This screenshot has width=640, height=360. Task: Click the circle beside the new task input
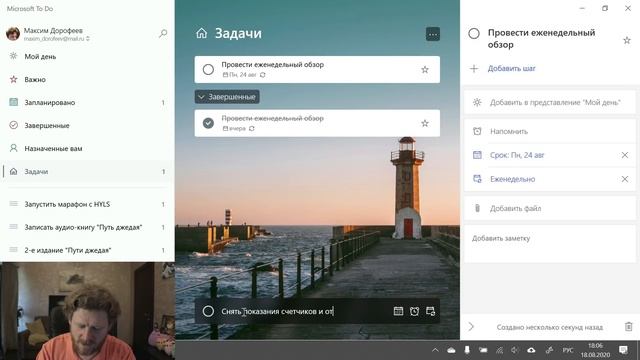tap(208, 311)
